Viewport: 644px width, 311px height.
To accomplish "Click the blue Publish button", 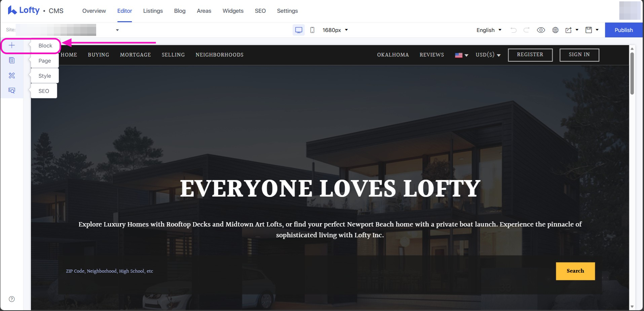I will coord(623,30).
